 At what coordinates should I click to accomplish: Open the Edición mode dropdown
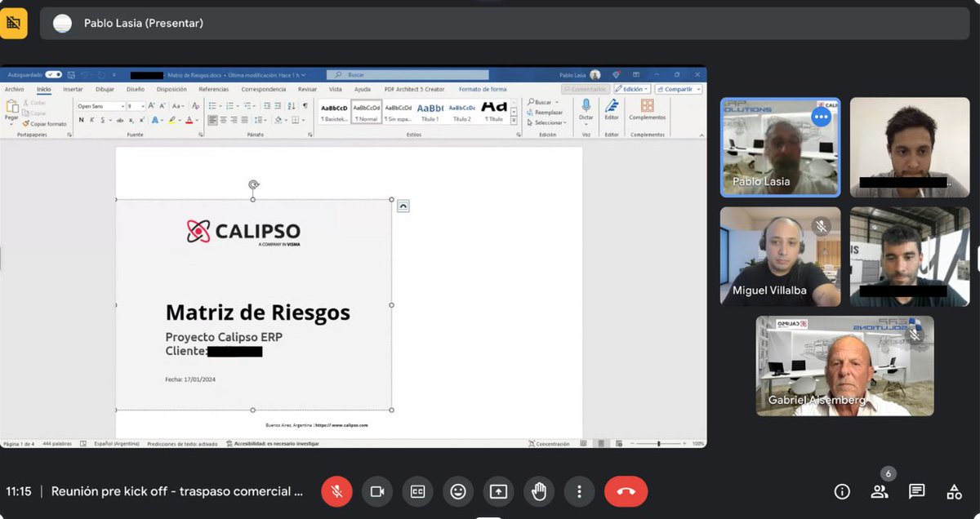coord(632,89)
